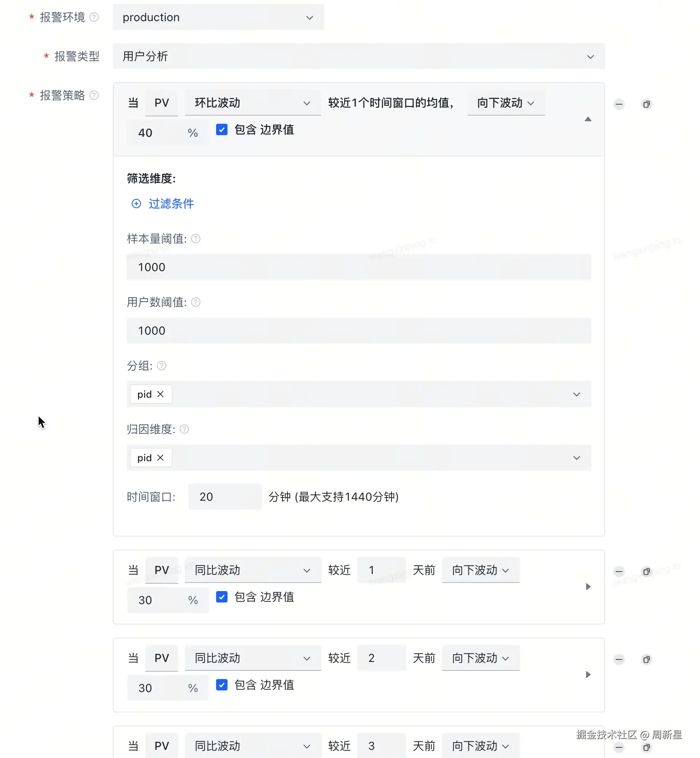Delete the 同比波动 2天前 strategy row
This screenshot has height=758, width=700.
[x=619, y=659]
